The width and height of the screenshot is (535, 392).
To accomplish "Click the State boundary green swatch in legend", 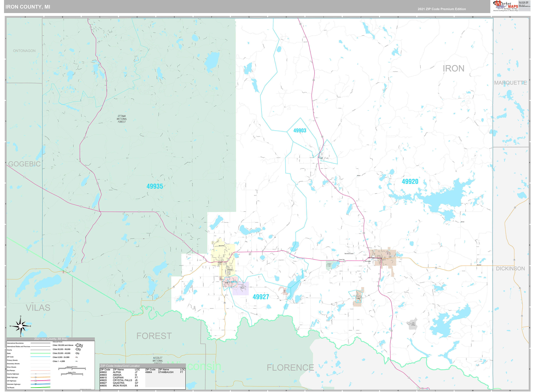I will [40, 353].
